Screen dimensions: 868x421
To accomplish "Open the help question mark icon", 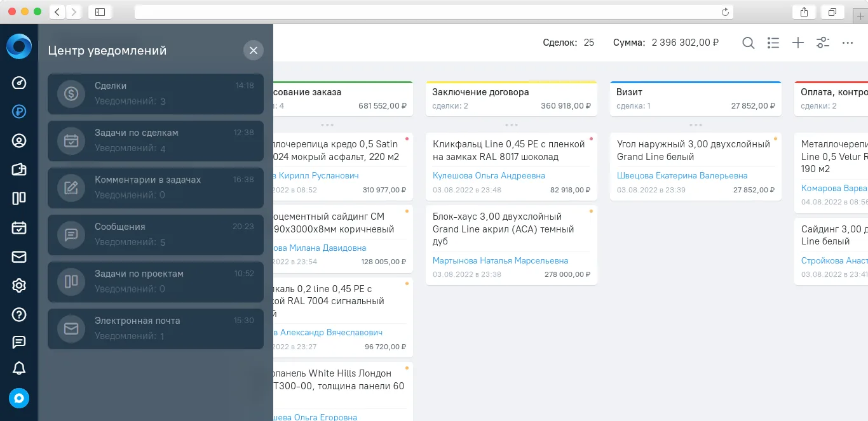I will [x=19, y=314].
